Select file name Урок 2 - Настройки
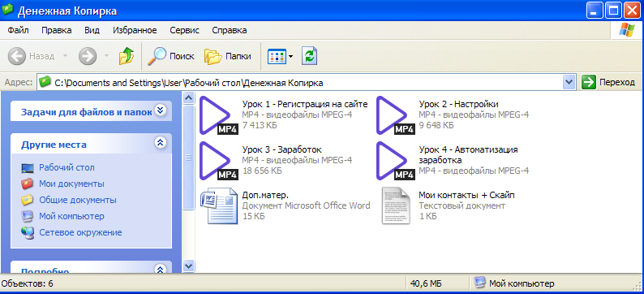Viewport: 644px width, 294px height. [x=458, y=104]
